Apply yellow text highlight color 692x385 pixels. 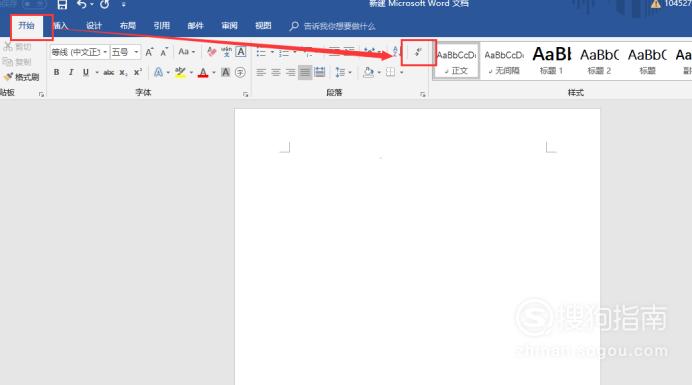[x=180, y=72]
